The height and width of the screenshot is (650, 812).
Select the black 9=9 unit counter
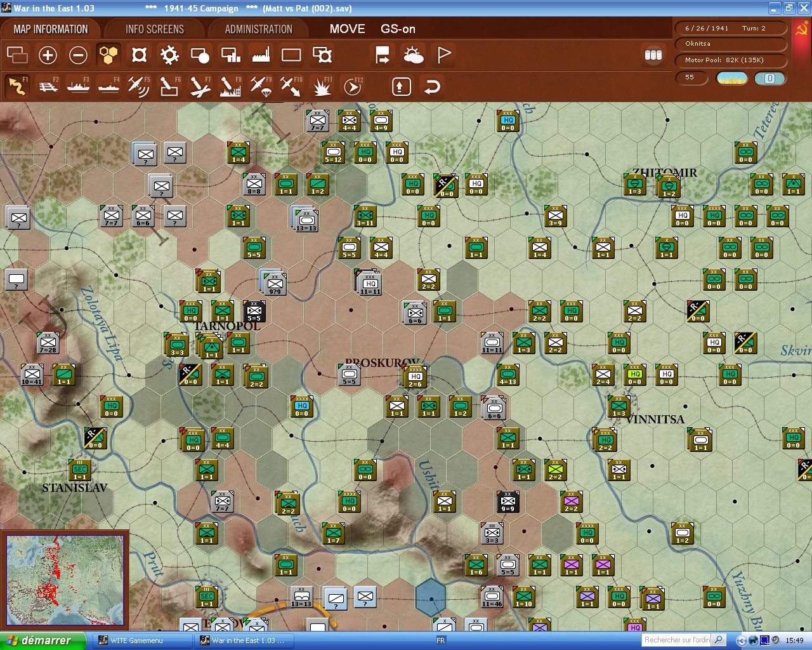507,501
